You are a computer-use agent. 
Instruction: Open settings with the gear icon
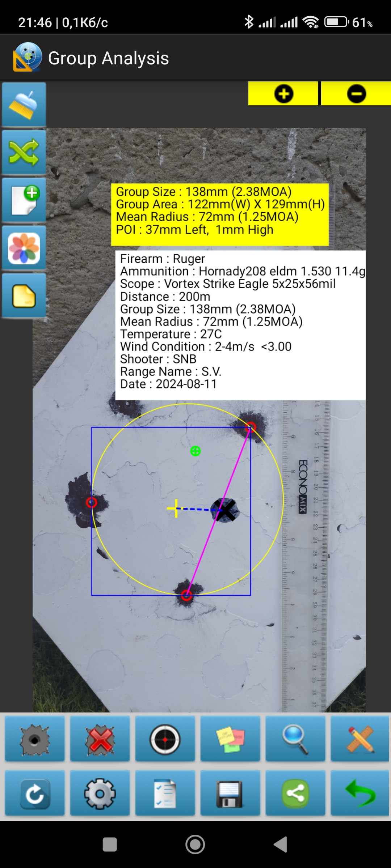pyautogui.click(x=100, y=793)
